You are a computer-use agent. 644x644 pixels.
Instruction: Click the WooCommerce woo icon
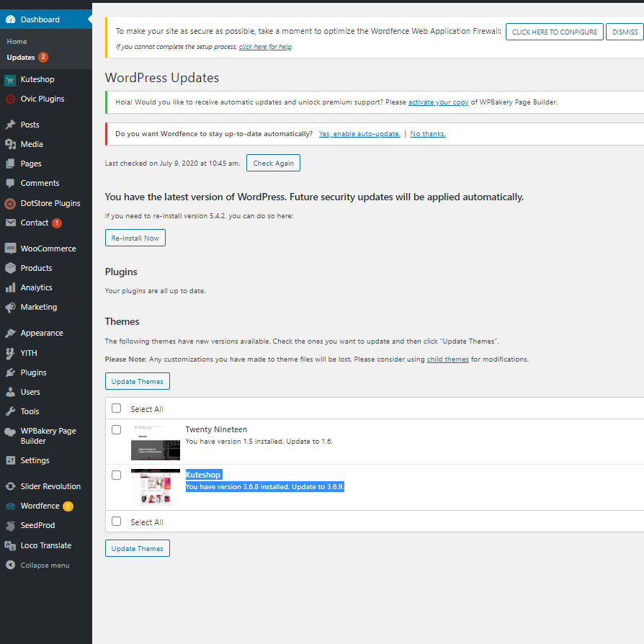click(x=10, y=248)
